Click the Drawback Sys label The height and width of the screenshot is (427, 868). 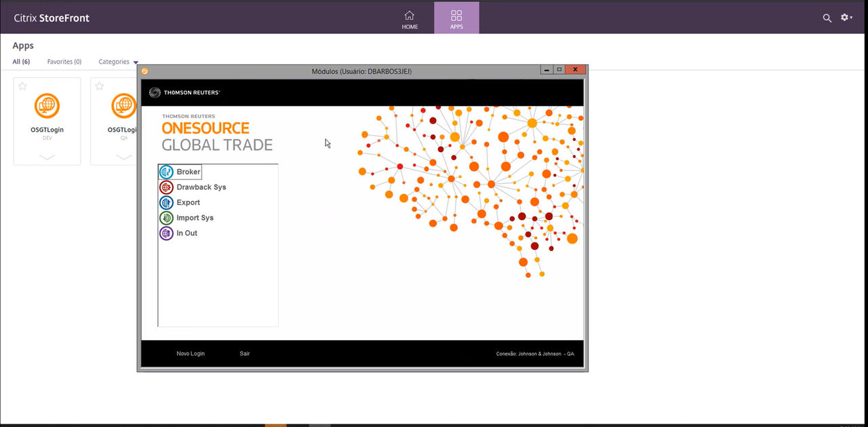click(x=201, y=187)
